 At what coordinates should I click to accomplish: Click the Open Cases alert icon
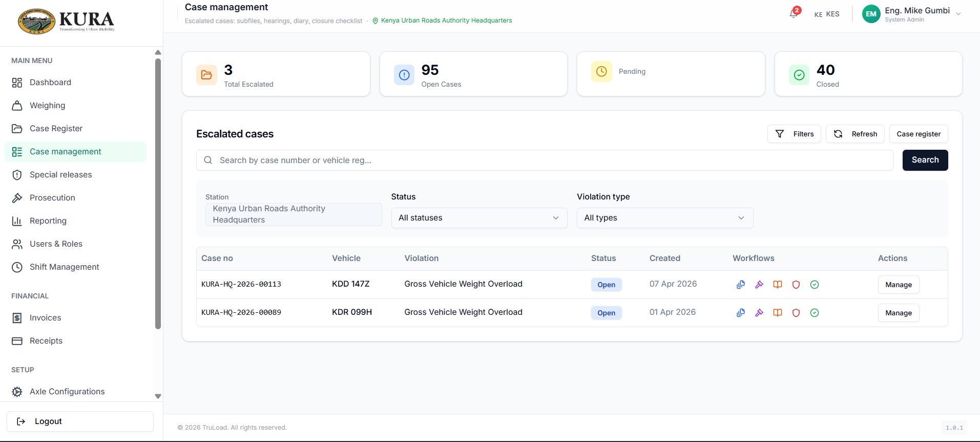(404, 75)
